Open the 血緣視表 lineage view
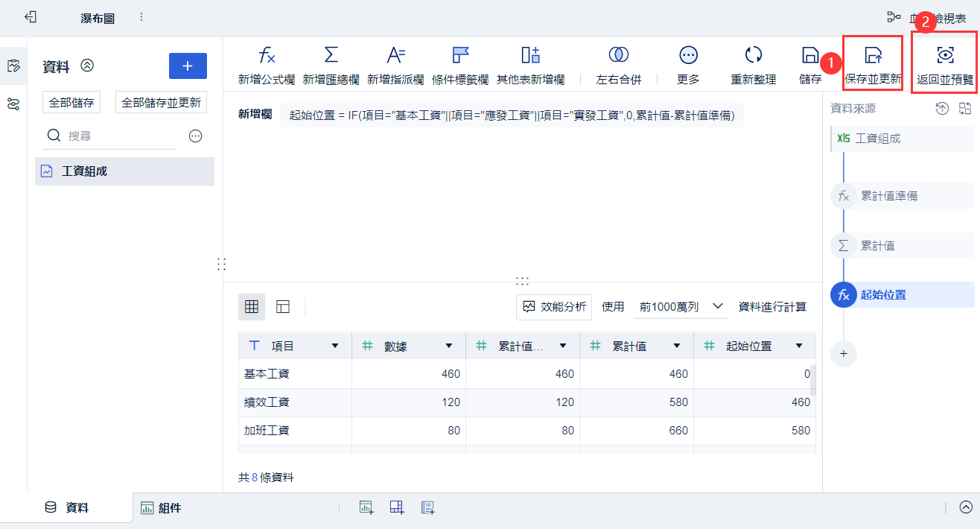 click(926, 18)
